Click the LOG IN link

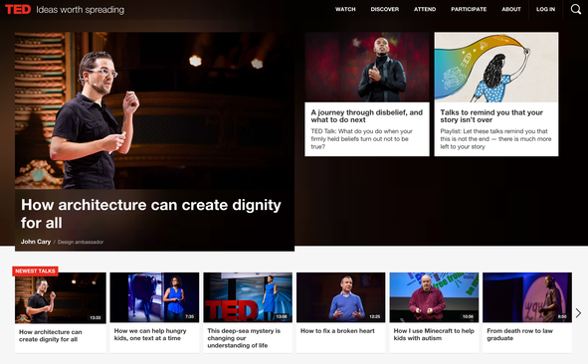545,9
